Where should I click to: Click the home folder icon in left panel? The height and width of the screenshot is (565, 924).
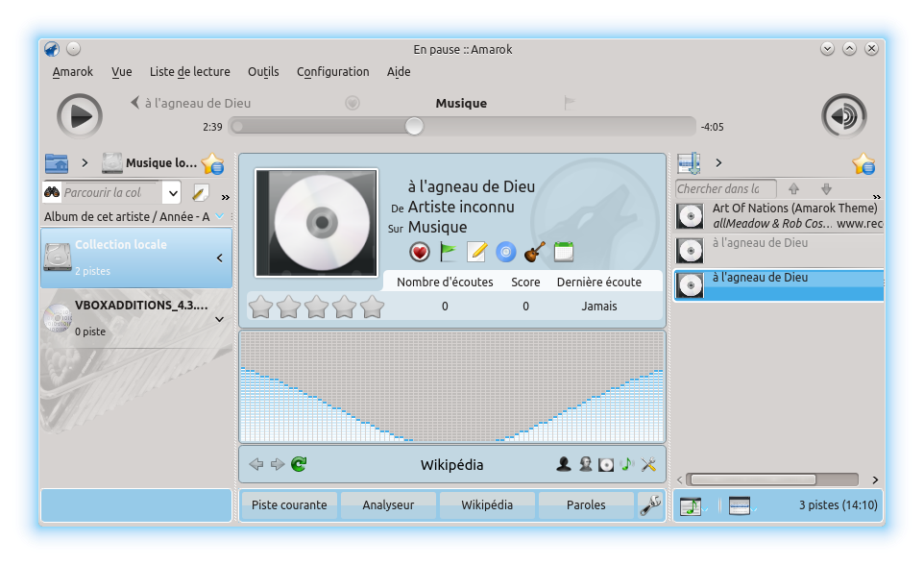click(57, 163)
